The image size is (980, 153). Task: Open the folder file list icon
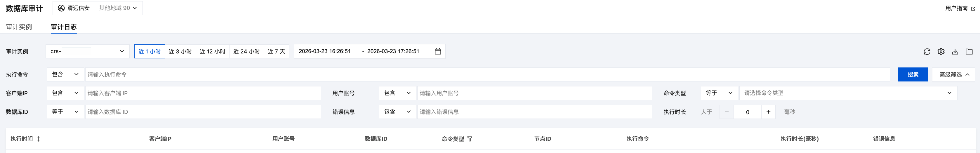pyautogui.click(x=969, y=52)
